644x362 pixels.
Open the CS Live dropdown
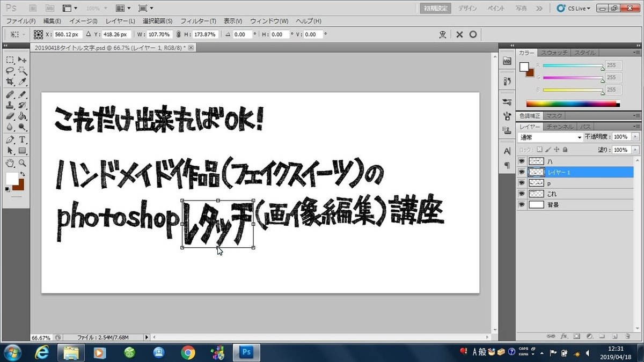[574, 8]
